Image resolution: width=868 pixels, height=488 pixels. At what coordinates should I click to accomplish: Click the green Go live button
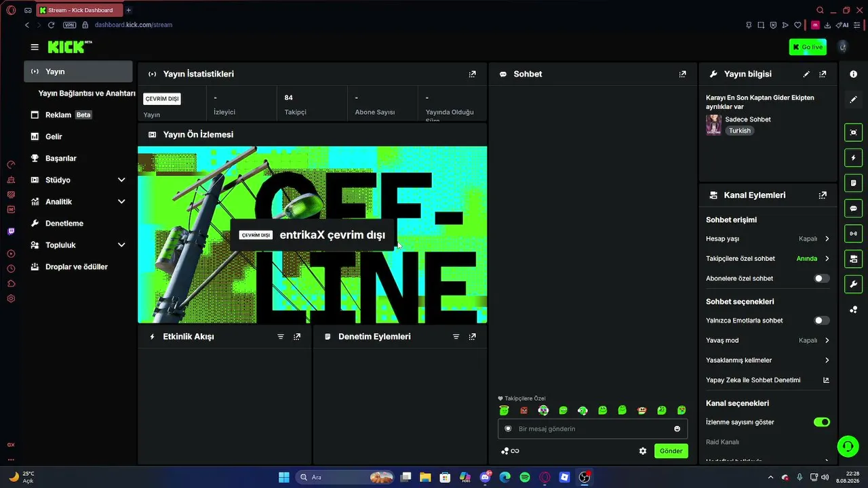808,47
